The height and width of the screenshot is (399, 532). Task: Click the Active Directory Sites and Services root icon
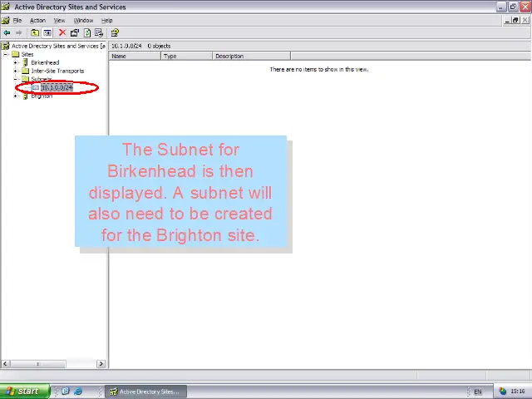pyautogui.click(x=6, y=46)
